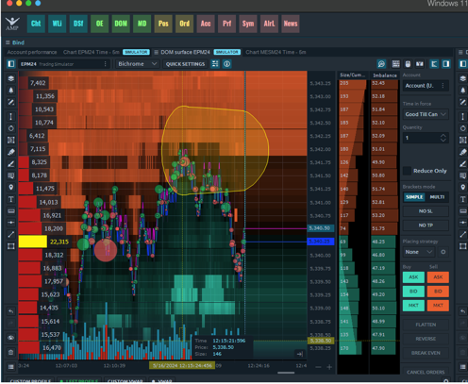
Task: Open the Ord orders panel button
Action: tap(184, 24)
